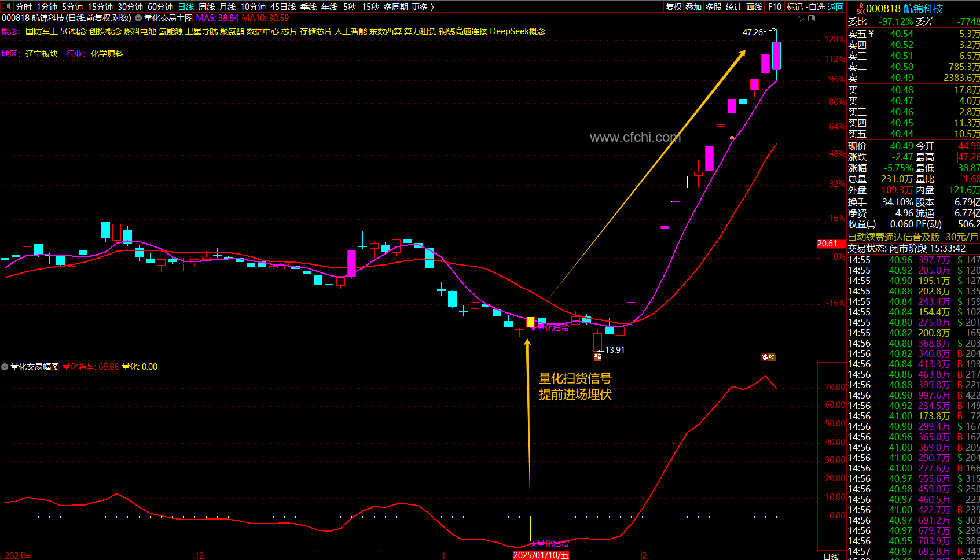Open the 统计 statistics button
Image resolution: width=980 pixels, height=560 pixels.
click(x=733, y=7)
